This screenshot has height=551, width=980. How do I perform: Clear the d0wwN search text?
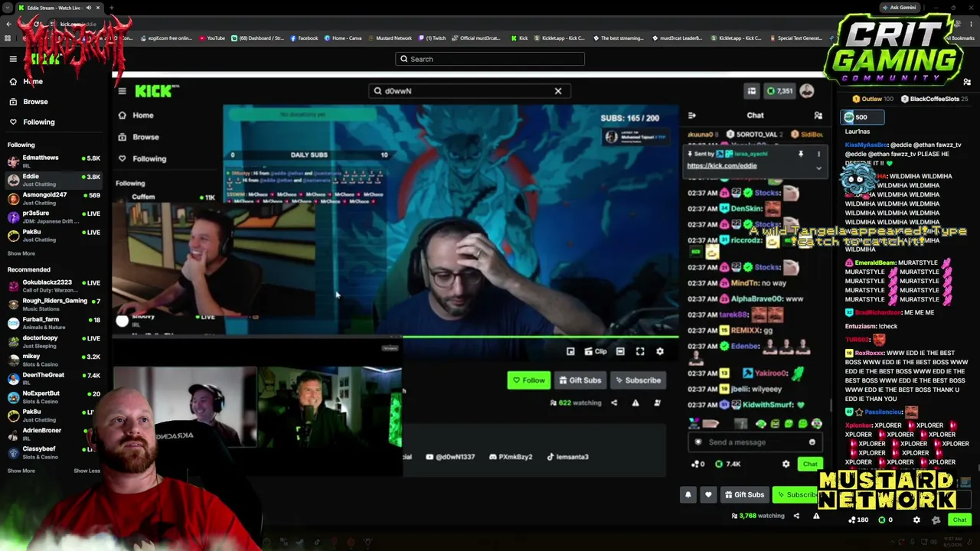click(558, 91)
